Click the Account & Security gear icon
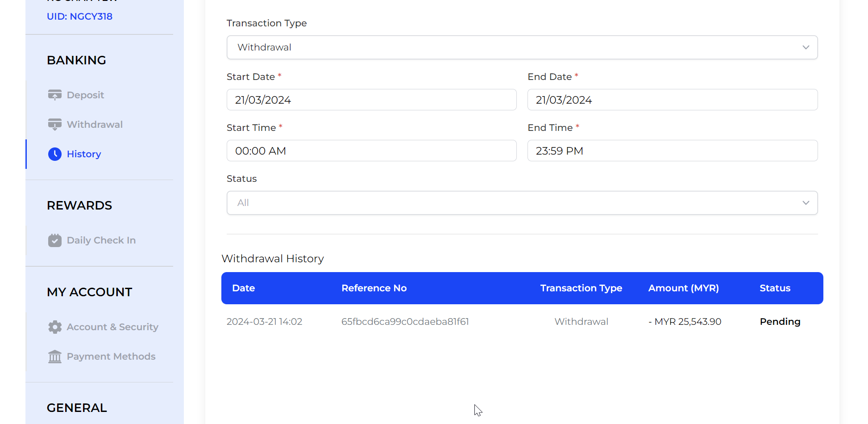Viewport: 868px width, 424px height. tap(54, 327)
